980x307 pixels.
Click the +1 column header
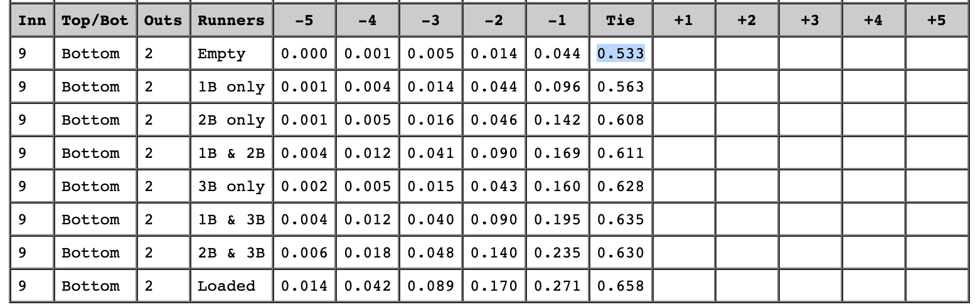683,21
